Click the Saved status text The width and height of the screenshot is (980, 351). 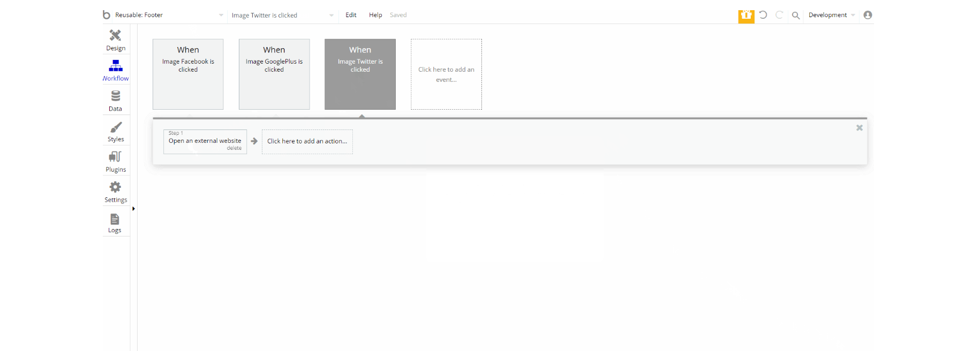coord(398,15)
